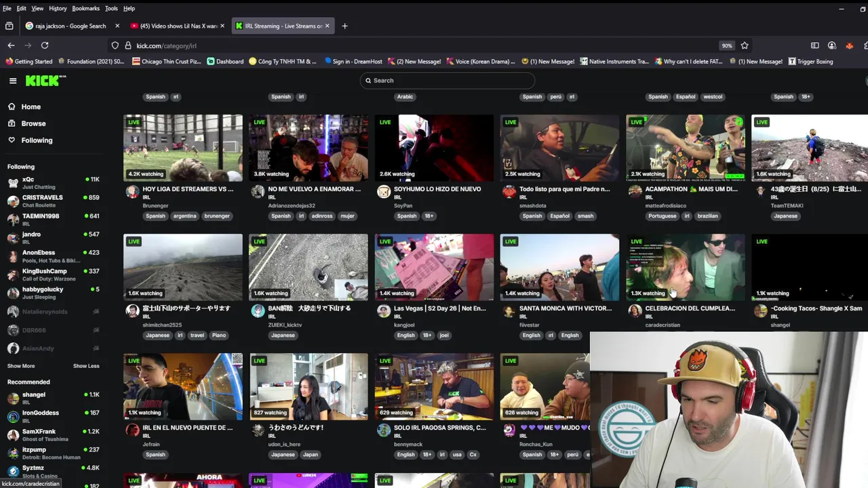Open the Bookmarks menu

(85, 8)
